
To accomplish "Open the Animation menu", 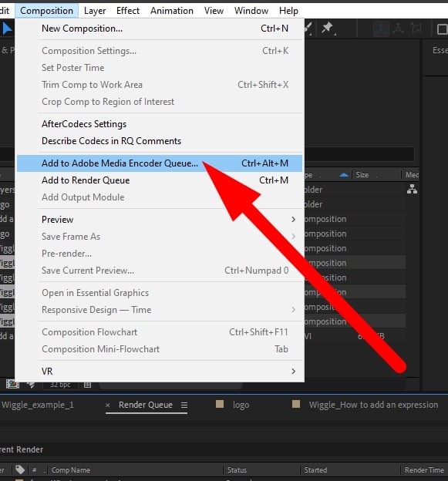I will [x=172, y=11].
